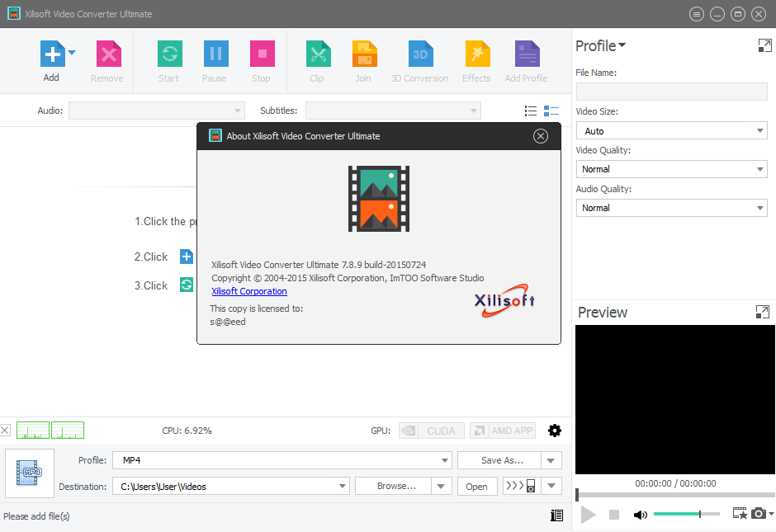Viewport: 776px width, 532px height.
Task: Adjust the preview volume slider
Action: tap(685, 514)
